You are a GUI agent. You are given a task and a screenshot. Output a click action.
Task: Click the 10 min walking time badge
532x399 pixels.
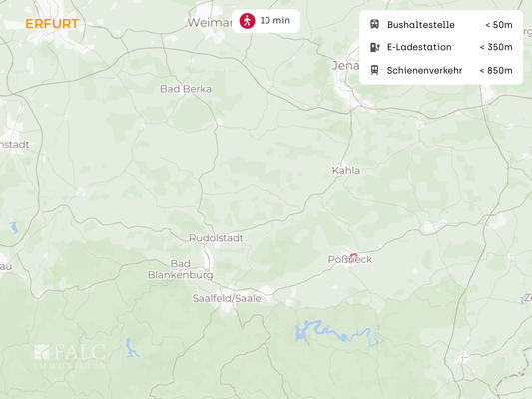[x=266, y=21]
